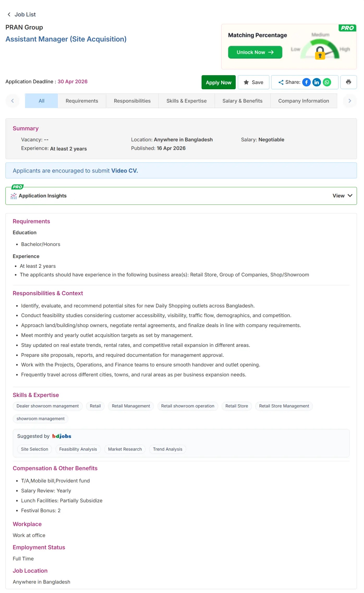This screenshot has height=593, width=364.
Task: Click the Retail Store Management skill tag
Action: tap(284, 406)
